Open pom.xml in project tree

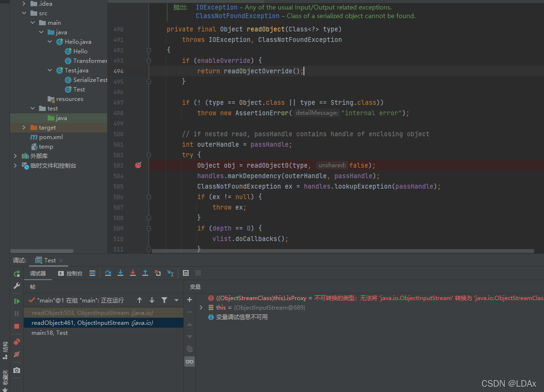50,137
